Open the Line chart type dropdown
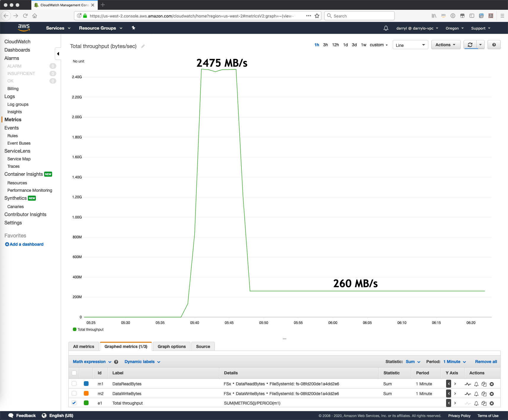Viewport: 508px width, 420px height. click(410, 45)
